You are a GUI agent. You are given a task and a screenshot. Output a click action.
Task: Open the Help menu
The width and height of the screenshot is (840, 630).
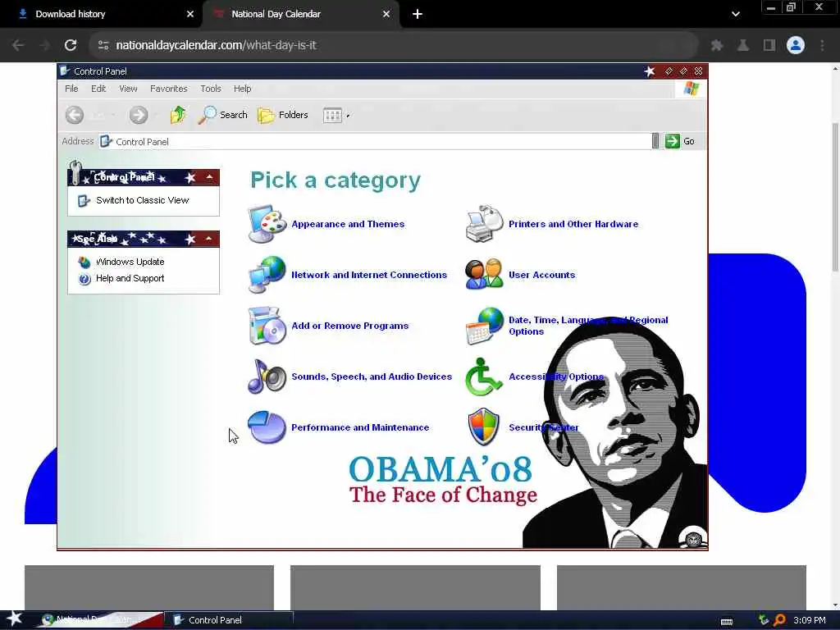(x=242, y=89)
